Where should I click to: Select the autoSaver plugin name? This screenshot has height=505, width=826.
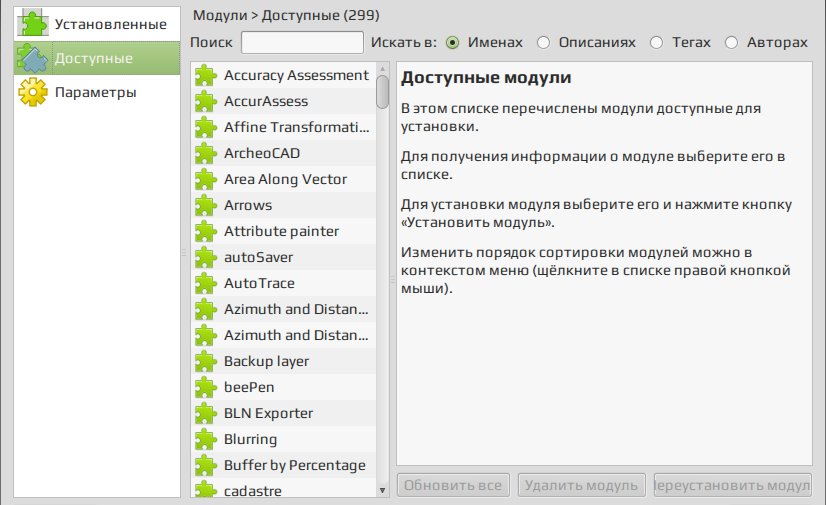click(258, 257)
